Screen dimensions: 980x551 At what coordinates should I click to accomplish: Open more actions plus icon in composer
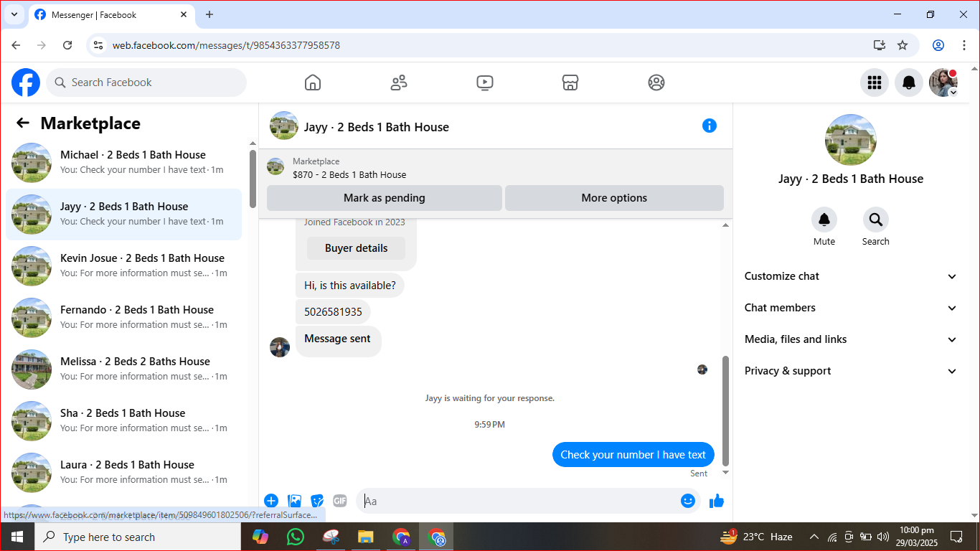coord(271,501)
